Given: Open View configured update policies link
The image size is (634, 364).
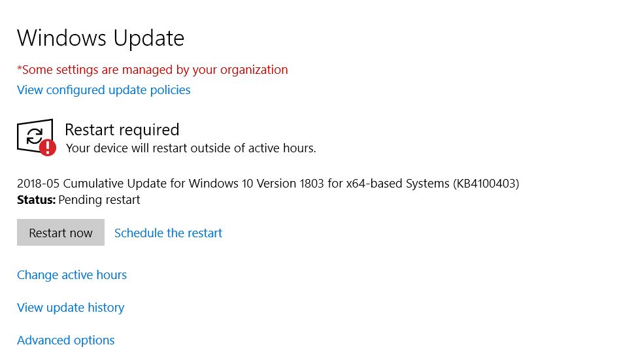Looking at the screenshot, I should coord(104,90).
